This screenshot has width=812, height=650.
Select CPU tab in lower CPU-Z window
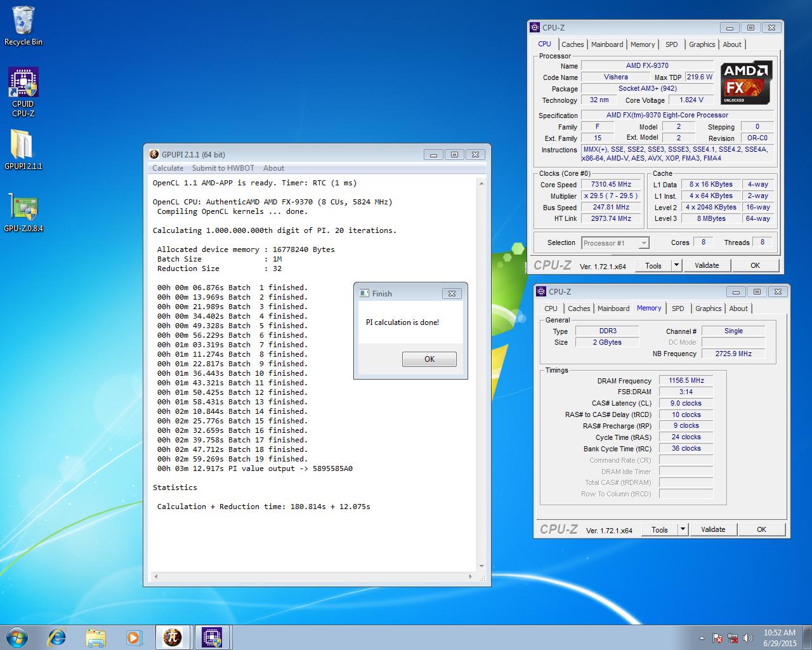[x=551, y=308]
